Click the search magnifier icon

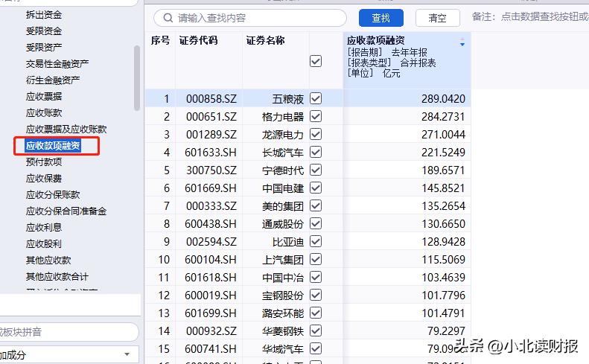pos(168,18)
